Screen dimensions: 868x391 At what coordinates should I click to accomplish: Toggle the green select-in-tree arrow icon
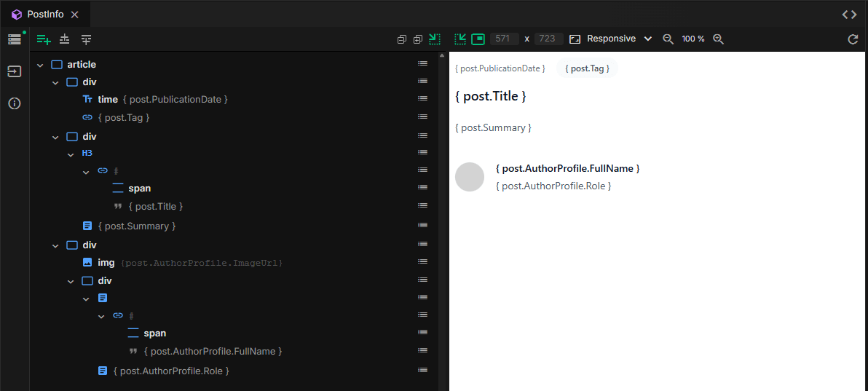click(435, 39)
